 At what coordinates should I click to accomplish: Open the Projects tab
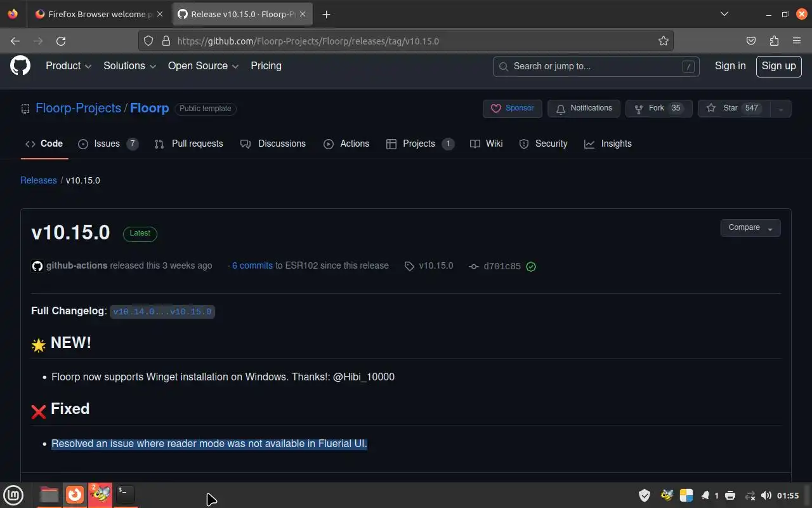420,144
